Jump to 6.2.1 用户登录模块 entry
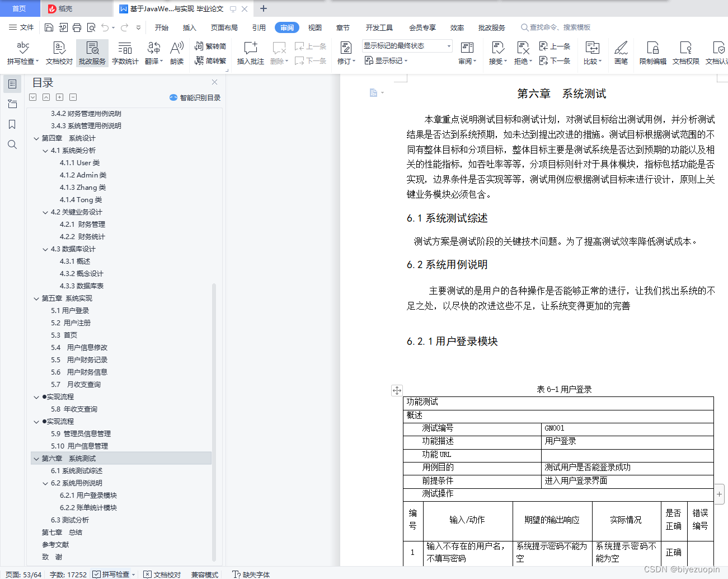The width and height of the screenshot is (728, 579). coord(88,496)
